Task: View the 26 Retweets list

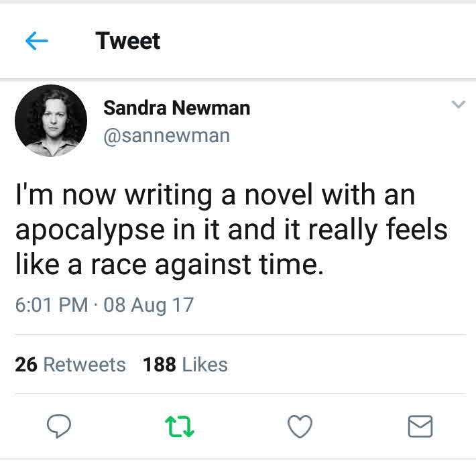Action: point(70,365)
